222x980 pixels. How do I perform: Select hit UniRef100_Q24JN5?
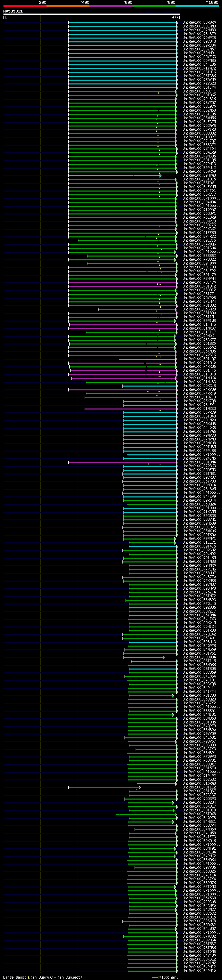pos(199,459)
